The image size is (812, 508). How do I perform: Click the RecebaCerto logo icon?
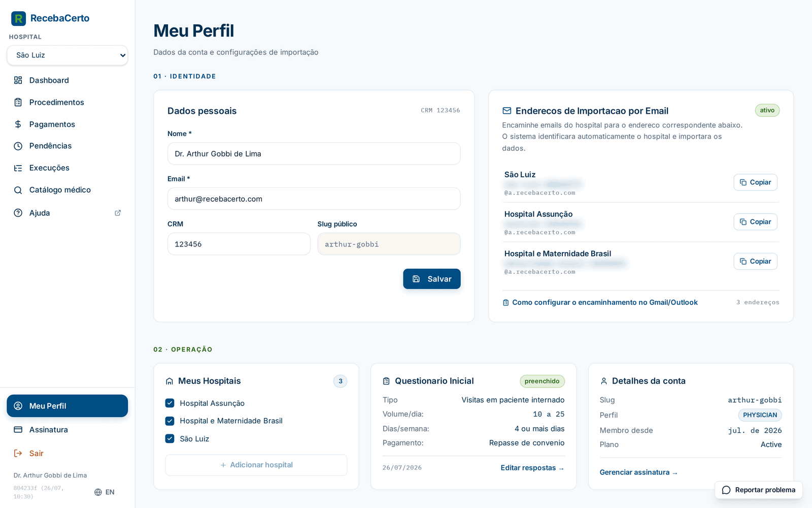18,19
